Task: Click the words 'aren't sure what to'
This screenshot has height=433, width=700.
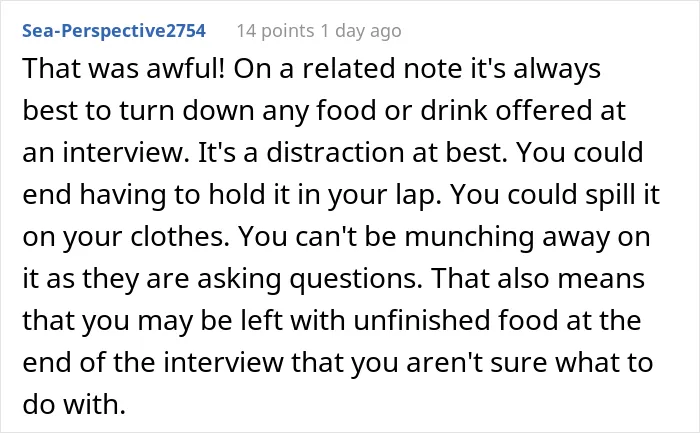Action: coord(529,362)
